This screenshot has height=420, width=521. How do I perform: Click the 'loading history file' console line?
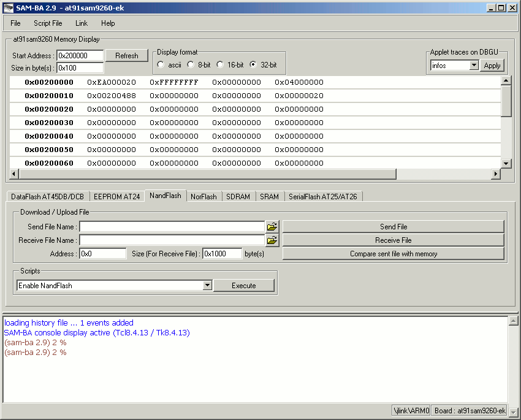[x=69, y=323]
